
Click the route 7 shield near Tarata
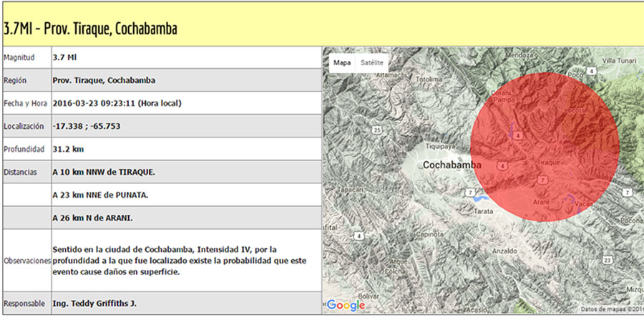click(471, 192)
